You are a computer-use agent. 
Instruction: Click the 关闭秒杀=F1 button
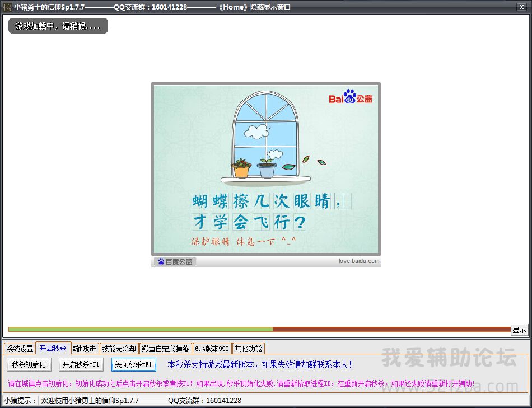(133, 365)
